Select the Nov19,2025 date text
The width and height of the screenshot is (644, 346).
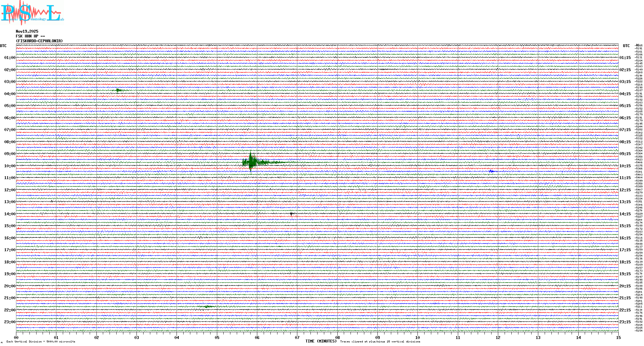pos(27,31)
